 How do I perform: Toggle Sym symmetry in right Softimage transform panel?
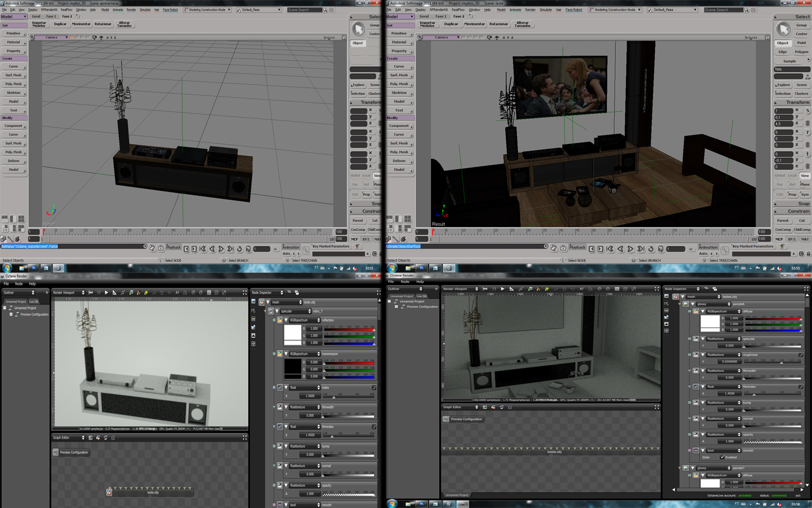click(x=804, y=195)
